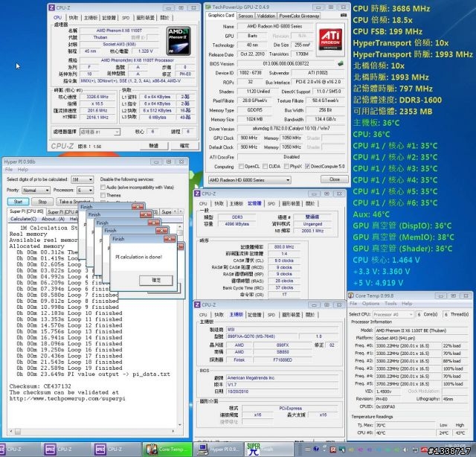
Task: Open the processor selection dropdown in CPU-Z
Action: point(100,132)
